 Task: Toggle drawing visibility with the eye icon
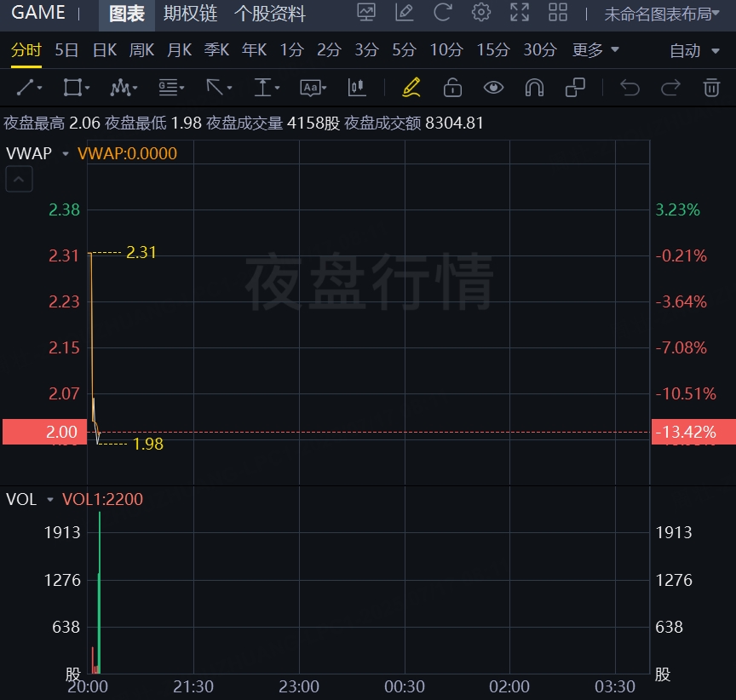click(x=493, y=88)
